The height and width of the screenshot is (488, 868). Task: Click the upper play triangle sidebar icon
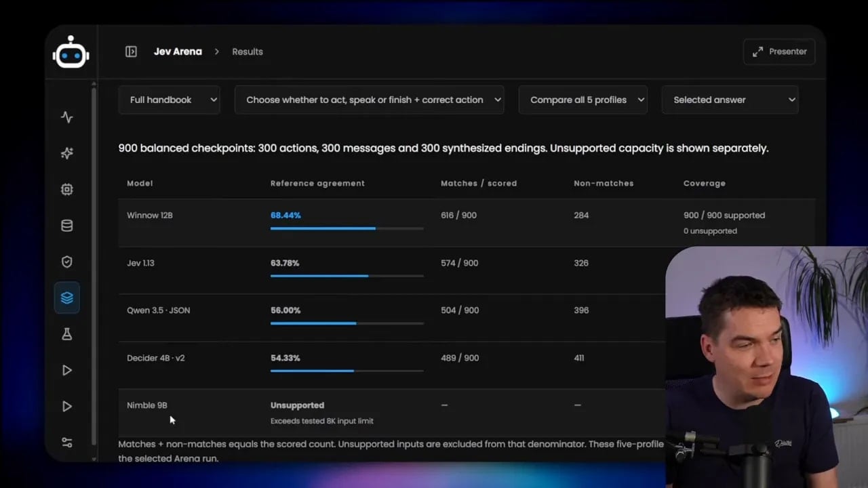(x=66, y=370)
